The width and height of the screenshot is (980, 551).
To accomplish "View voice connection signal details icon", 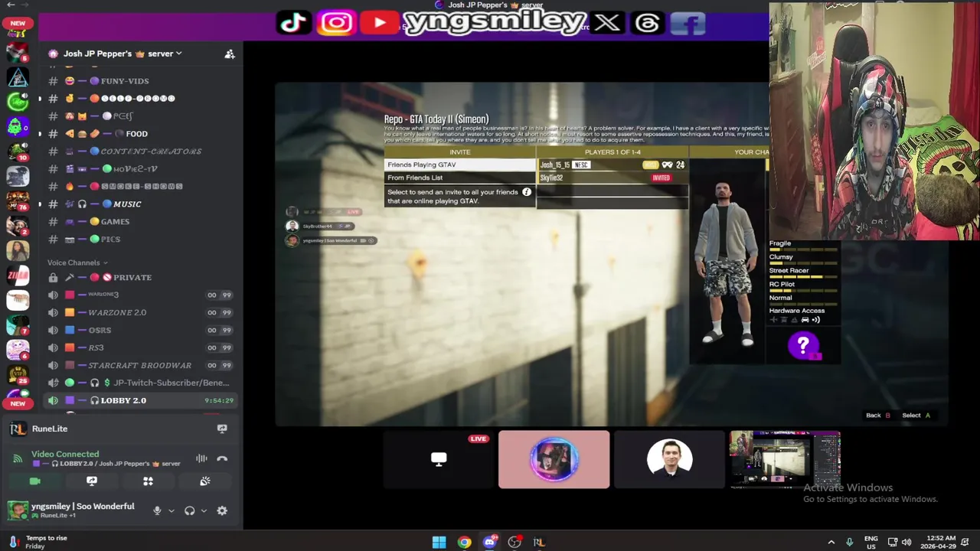I will click(18, 458).
